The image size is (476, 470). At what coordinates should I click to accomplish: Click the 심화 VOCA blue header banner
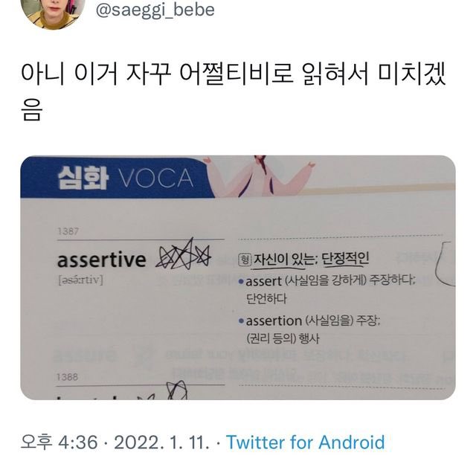(115, 178)
